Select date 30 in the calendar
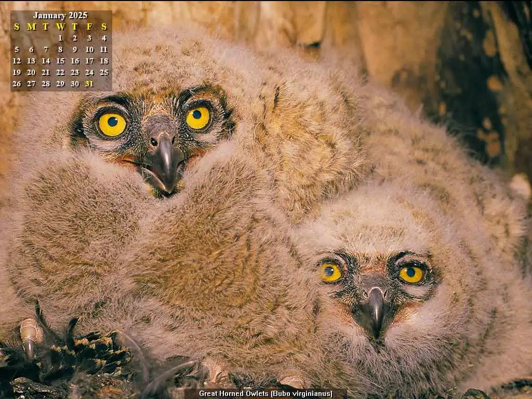 click(x=75, y=84)
